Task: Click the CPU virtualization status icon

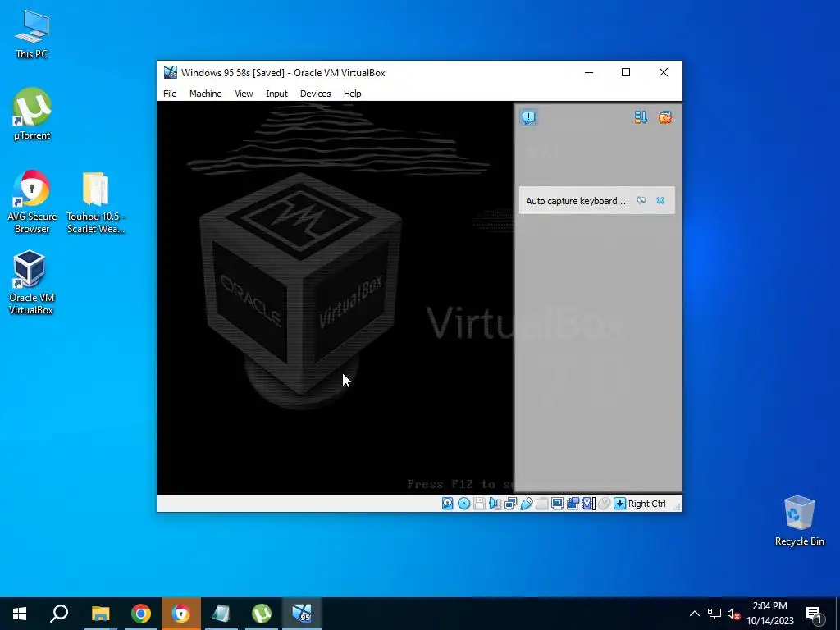Action: (x=589, y=504)
